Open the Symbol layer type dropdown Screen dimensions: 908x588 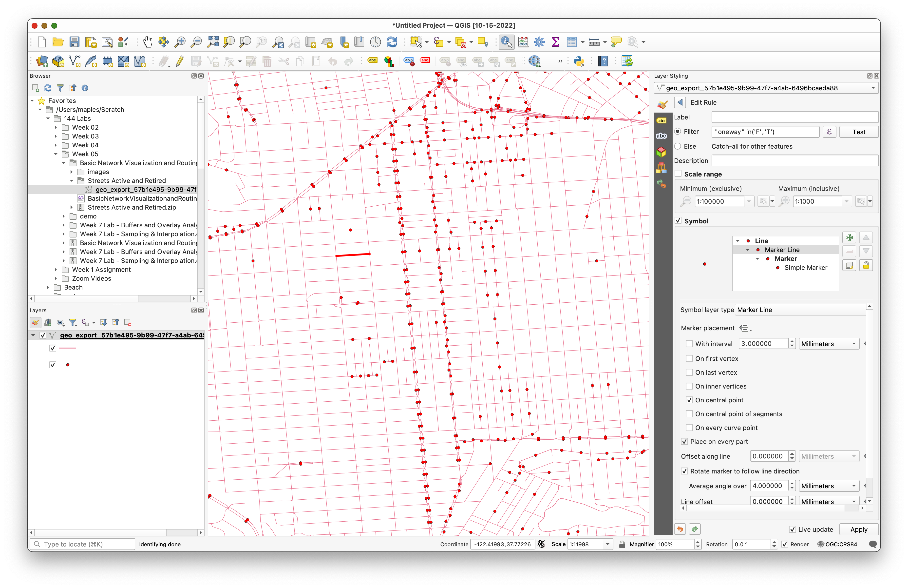[x=800, y=310]
